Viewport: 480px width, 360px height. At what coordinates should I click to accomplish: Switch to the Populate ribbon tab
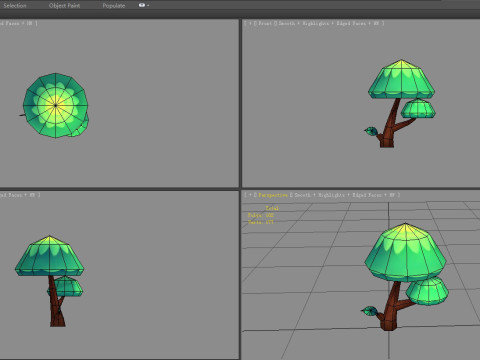point(114,5)
